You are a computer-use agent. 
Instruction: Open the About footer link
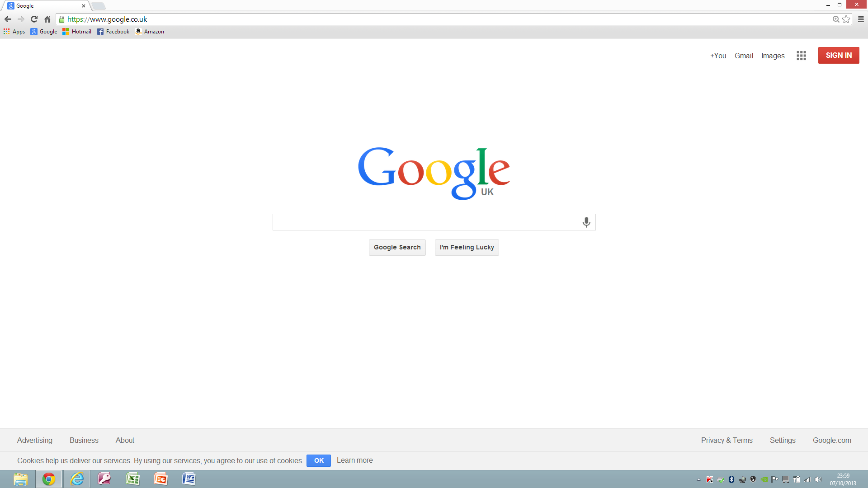pos(125,440)
